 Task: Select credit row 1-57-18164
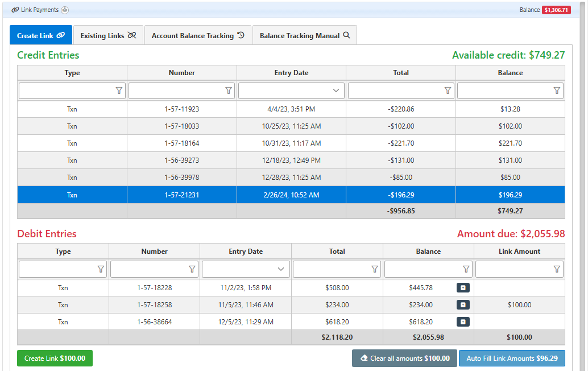tap(182, 143)
